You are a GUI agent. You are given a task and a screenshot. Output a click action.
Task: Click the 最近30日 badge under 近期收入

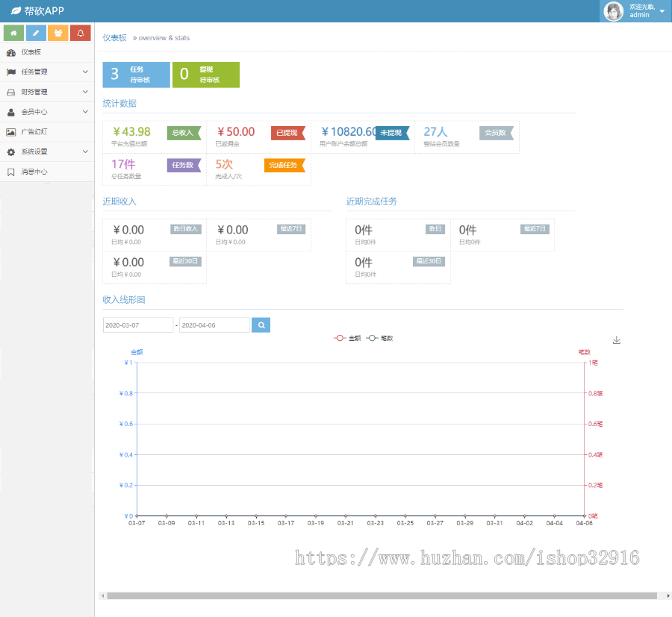point(185,262)
